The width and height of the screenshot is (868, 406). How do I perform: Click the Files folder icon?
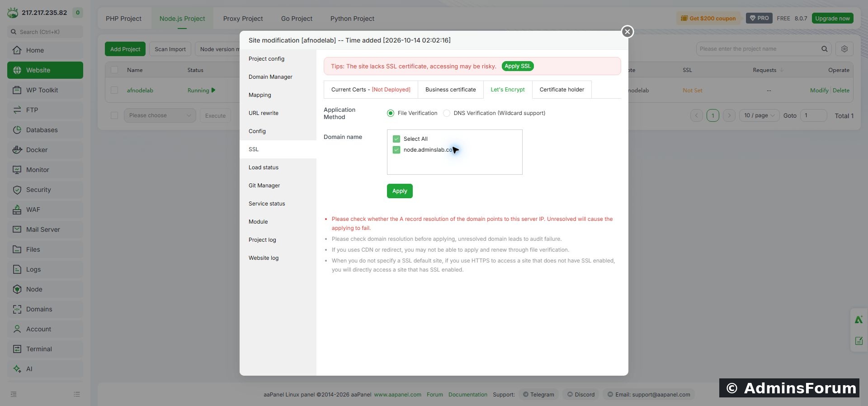17,249
